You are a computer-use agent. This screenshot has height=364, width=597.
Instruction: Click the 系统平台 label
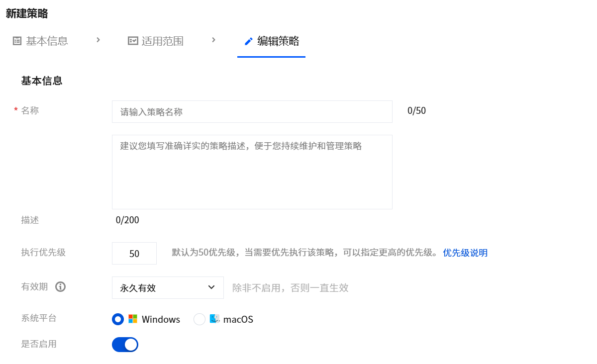(39, 318)
